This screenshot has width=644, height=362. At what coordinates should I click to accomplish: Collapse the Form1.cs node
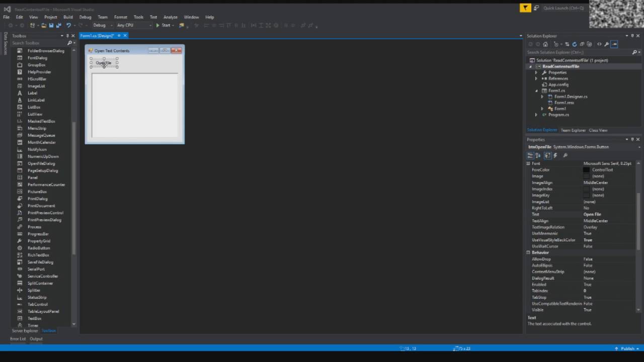point(536,90)
